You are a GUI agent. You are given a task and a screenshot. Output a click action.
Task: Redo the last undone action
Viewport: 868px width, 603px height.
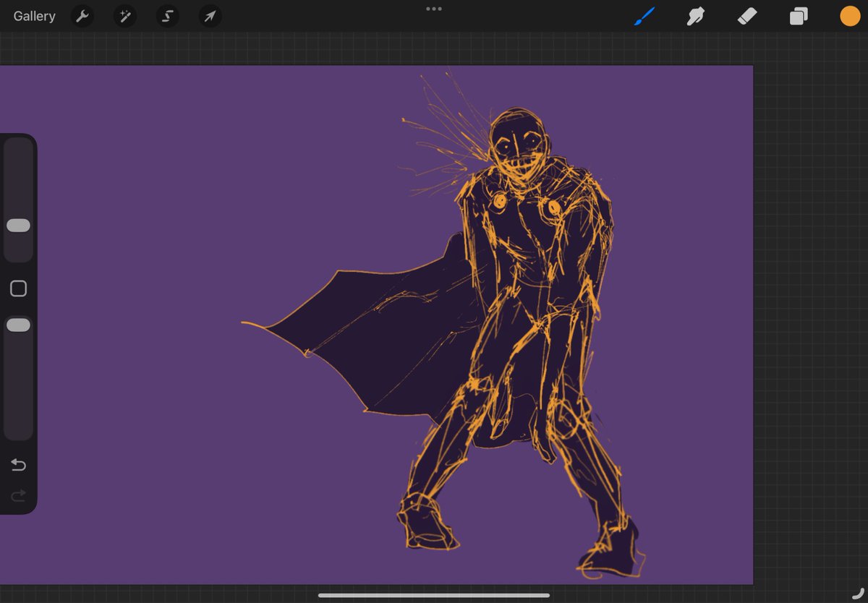click(x=18, y=495)
